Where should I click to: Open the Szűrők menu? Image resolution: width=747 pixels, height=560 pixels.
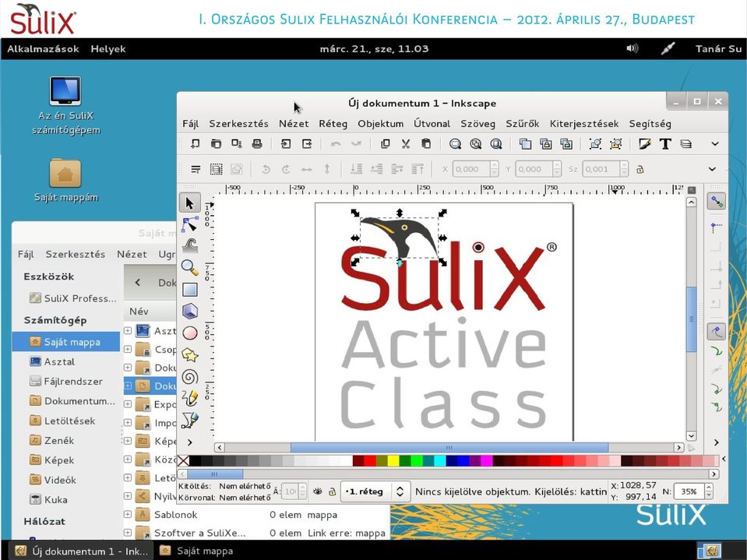522,124
